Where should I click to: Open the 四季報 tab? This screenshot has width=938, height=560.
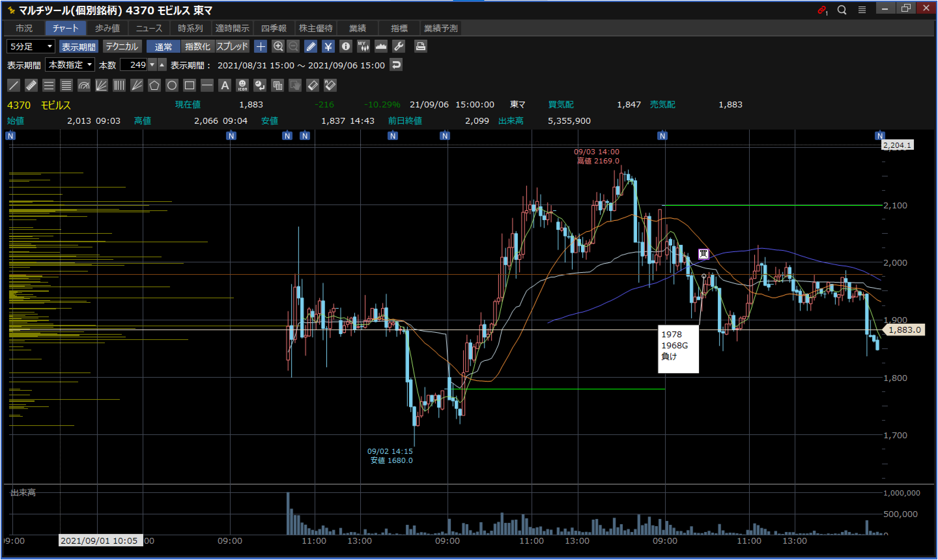click(x=274, y=28)
